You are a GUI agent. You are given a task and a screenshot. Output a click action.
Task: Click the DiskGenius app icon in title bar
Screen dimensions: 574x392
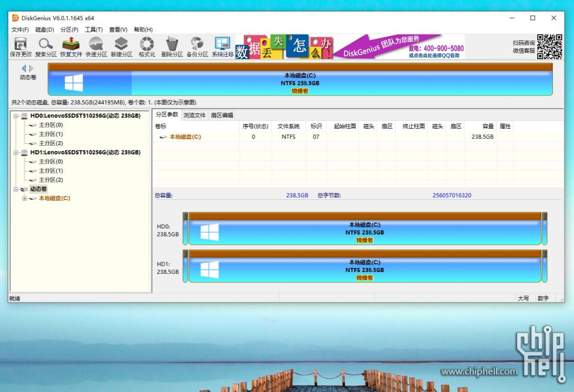(x=15, y=18)
